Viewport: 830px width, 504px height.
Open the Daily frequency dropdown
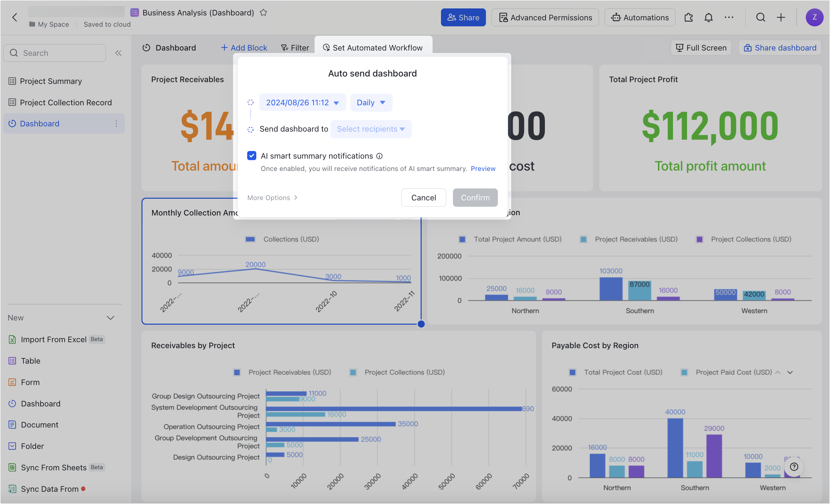pyautogui.click(x=371, y=102)
